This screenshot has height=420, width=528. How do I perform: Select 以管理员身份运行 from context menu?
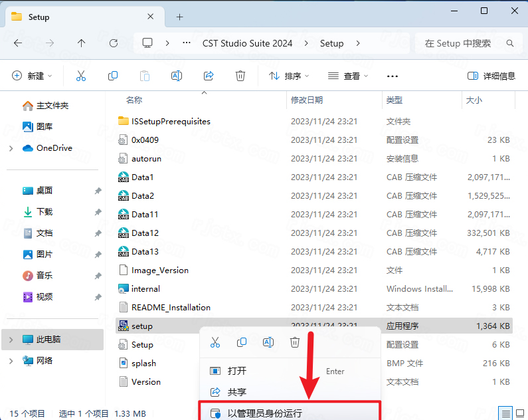click(264, 413)
